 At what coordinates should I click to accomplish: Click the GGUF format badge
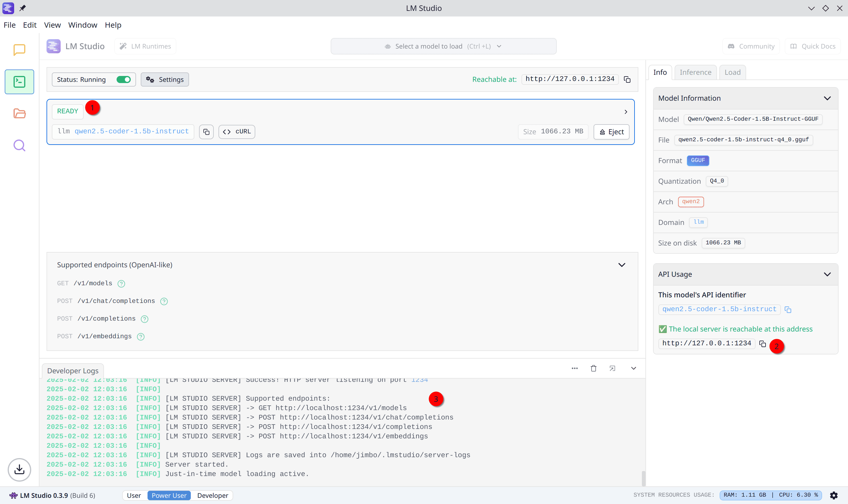pos(698,160)
